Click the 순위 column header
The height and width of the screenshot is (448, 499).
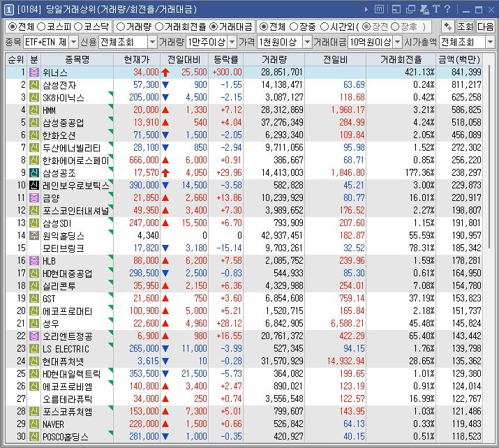click(16, 59)
